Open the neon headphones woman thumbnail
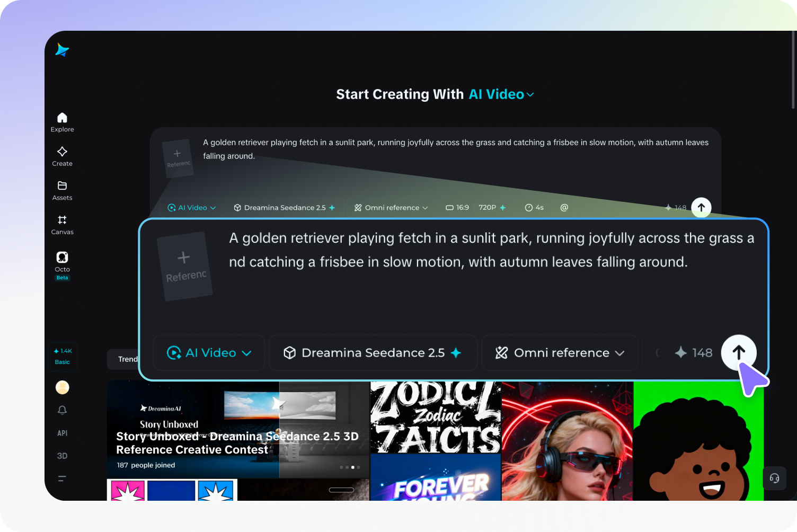This screenshot has width=797, height=532. pyautogui.click(x=568, y=441)
